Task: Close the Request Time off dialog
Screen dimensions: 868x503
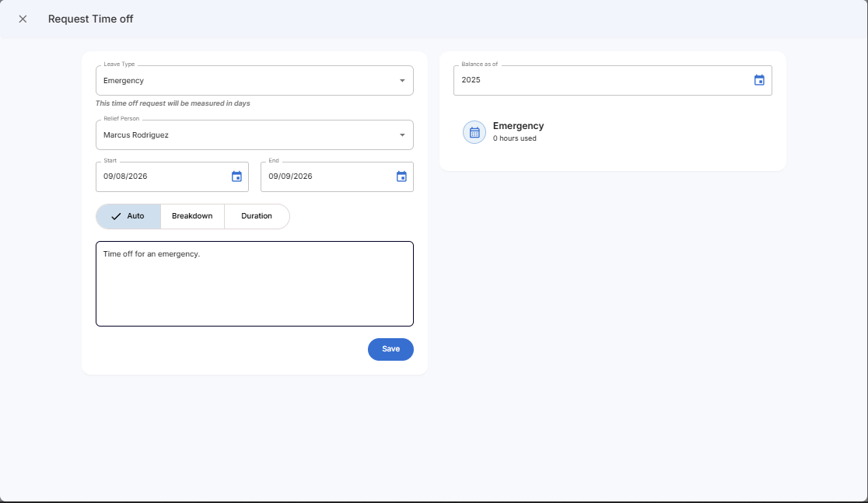Action: tap(23, 19)
